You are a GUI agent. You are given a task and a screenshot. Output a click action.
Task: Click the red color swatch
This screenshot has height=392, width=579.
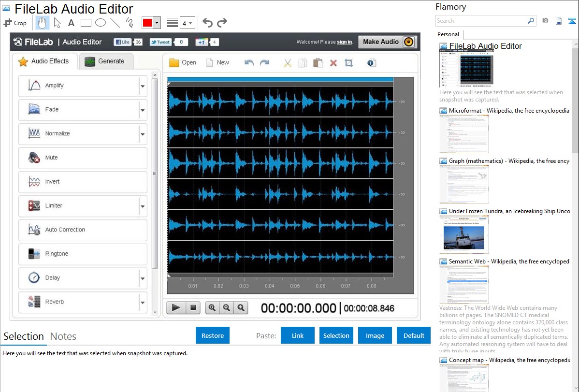point(147,23)
